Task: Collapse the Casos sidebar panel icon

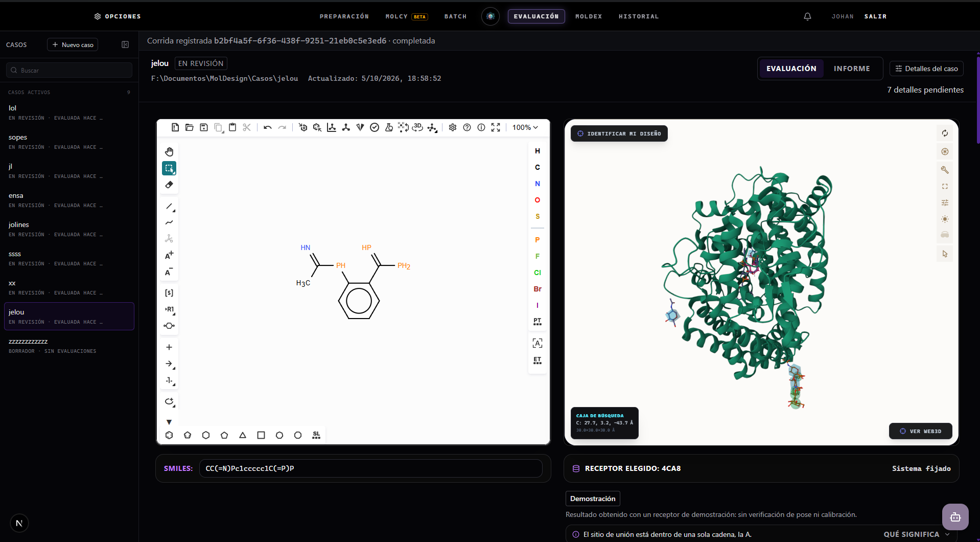Action: click(x=125, y=44)
